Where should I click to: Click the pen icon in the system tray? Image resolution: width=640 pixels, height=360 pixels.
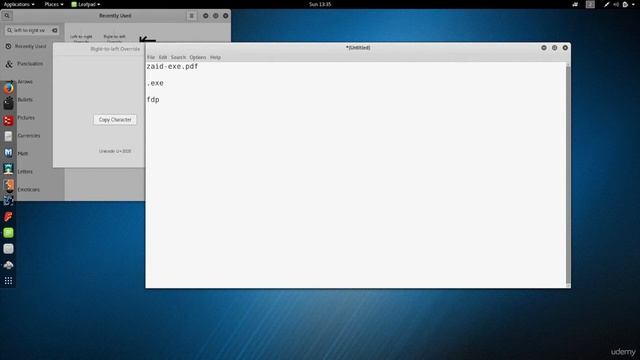click(x=607, y=4)
